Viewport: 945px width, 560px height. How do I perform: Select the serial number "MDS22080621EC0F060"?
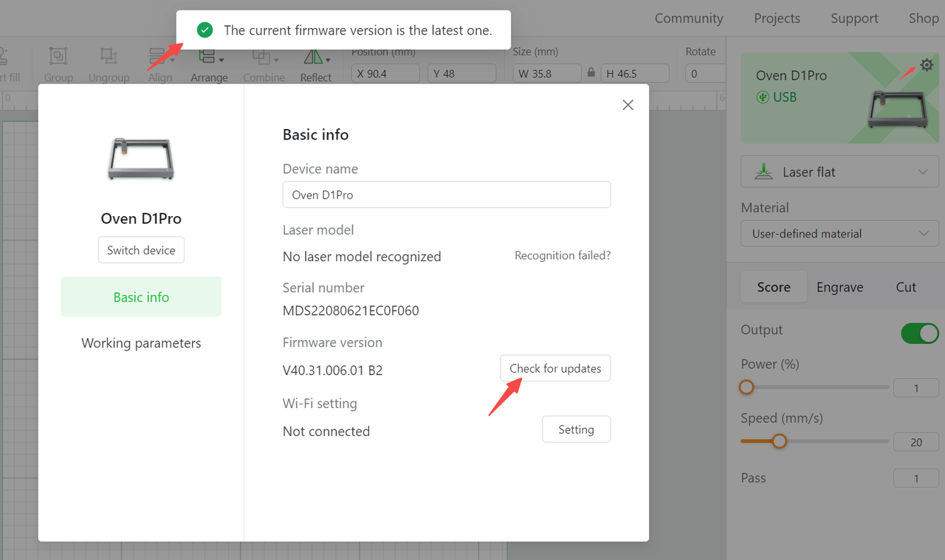coord(351,311)
